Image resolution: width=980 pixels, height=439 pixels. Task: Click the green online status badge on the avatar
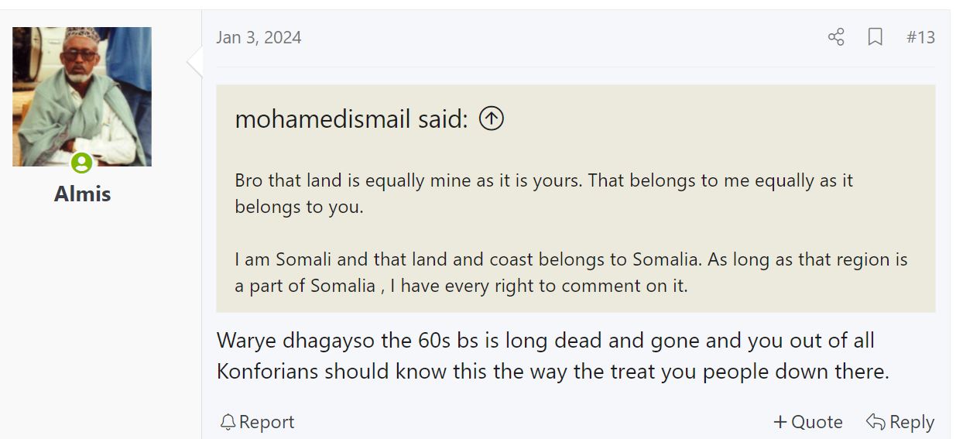coord(82,163)
